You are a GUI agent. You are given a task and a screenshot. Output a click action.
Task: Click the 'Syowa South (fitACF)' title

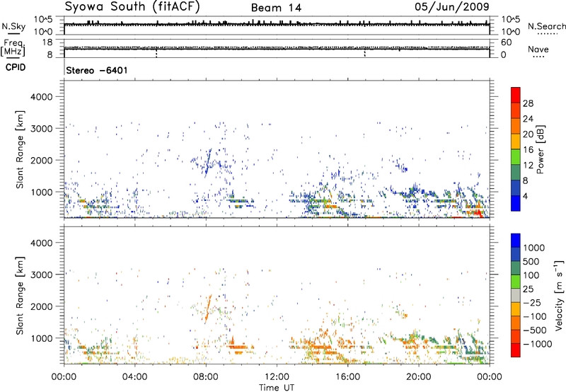132,7
